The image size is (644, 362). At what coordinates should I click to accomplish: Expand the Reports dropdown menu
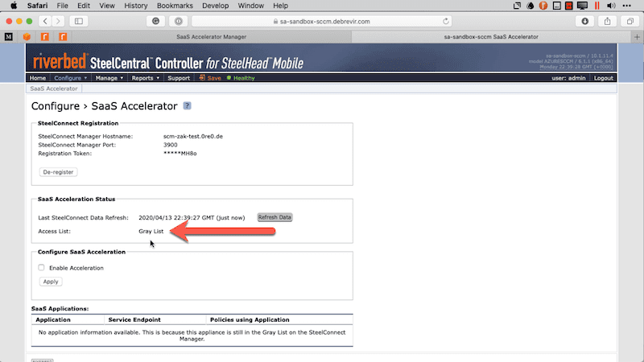point(145,78)
